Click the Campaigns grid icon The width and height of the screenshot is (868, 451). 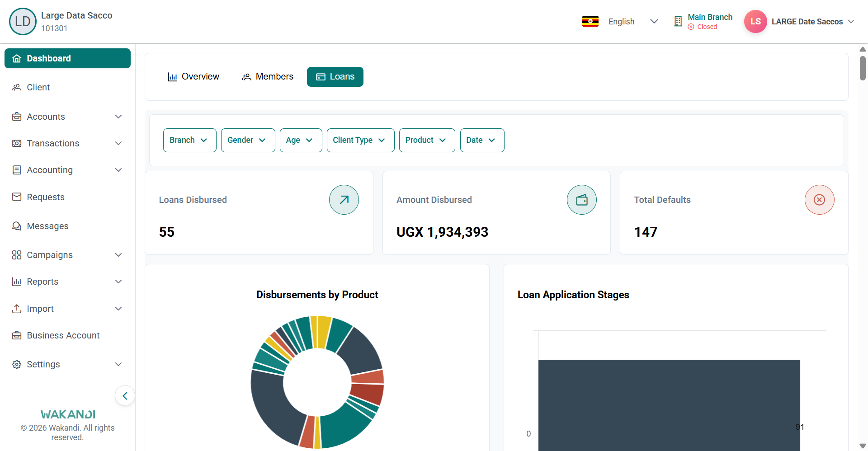(x=17, y=255)
